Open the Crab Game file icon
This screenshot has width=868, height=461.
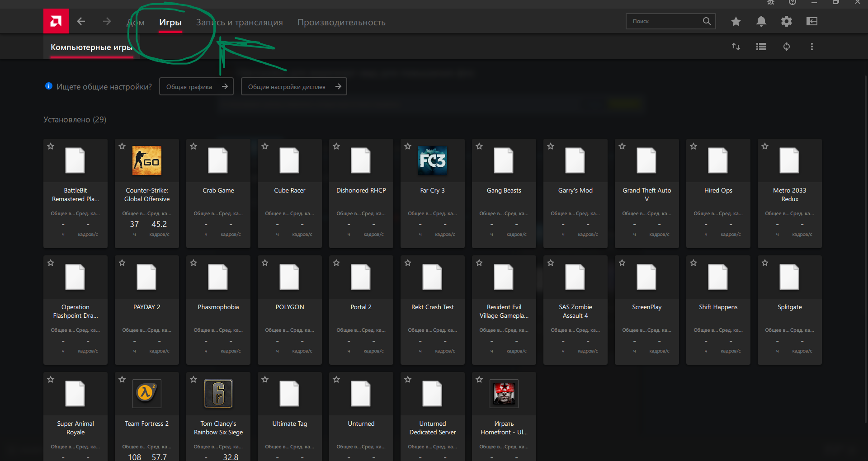pyautogui.click(x=218, y=160)
